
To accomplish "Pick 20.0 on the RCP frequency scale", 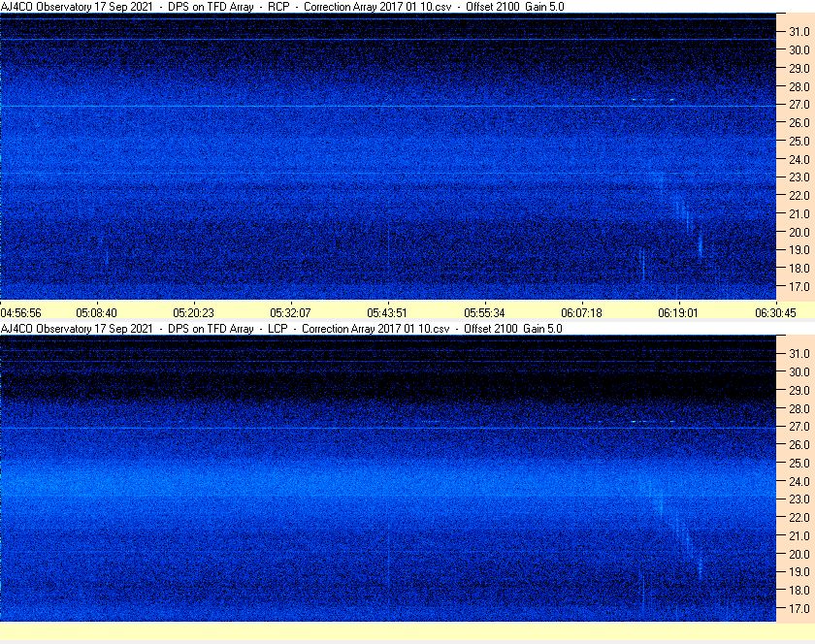I will 799,232.
